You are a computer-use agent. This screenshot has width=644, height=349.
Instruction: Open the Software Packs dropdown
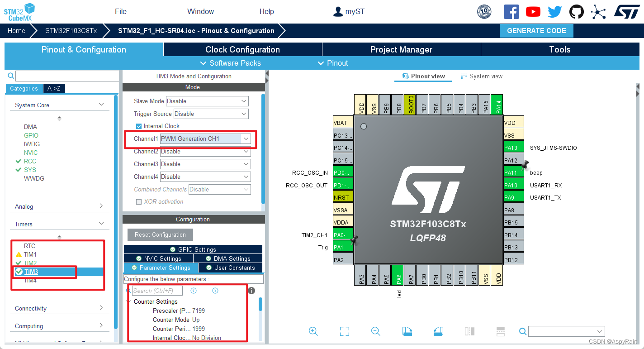click(231, 63)
